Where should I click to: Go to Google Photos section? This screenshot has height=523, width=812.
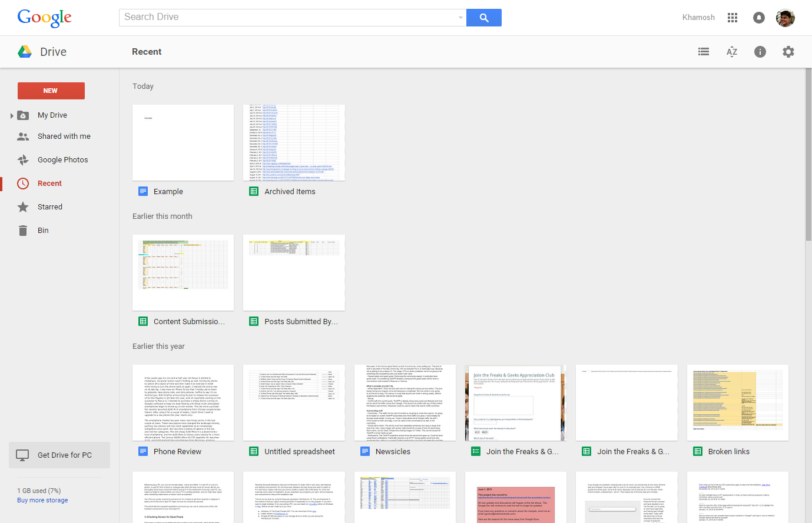pos(63,160)
